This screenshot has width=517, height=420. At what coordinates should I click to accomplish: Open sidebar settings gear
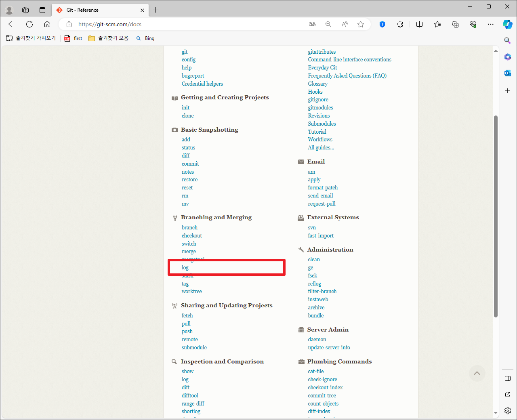click(x=508, y=411)
